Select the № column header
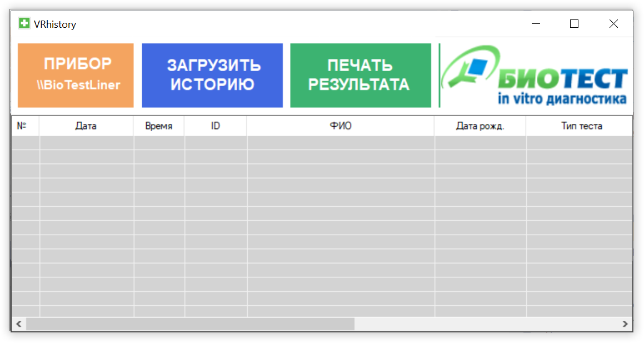Image resolution: width=644 pixels, height=343 pixels. coord(26,126)
